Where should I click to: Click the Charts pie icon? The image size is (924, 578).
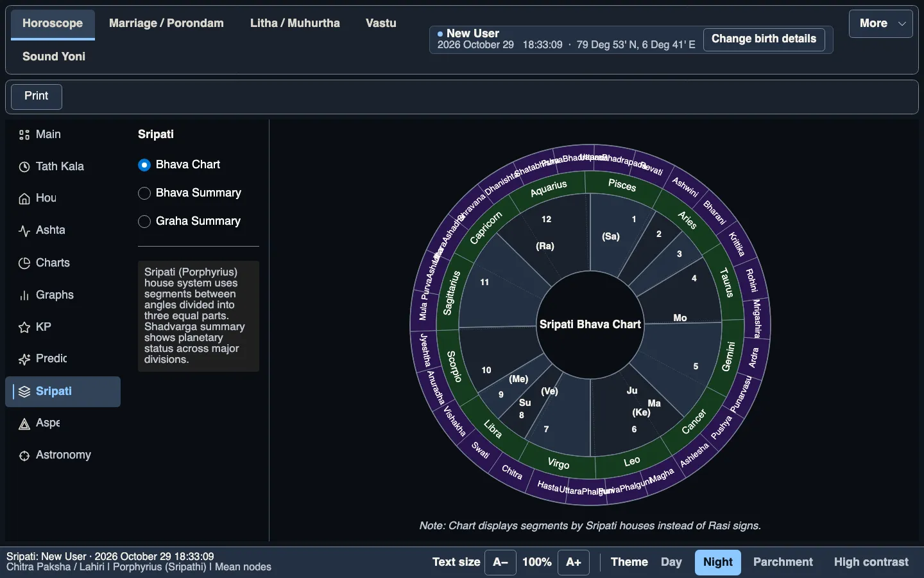tap(24, 263)
